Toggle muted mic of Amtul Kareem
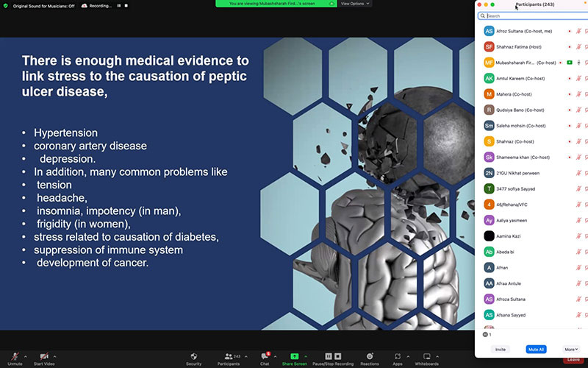The height and width of the screenshot is (368, 588). [578, 79]
